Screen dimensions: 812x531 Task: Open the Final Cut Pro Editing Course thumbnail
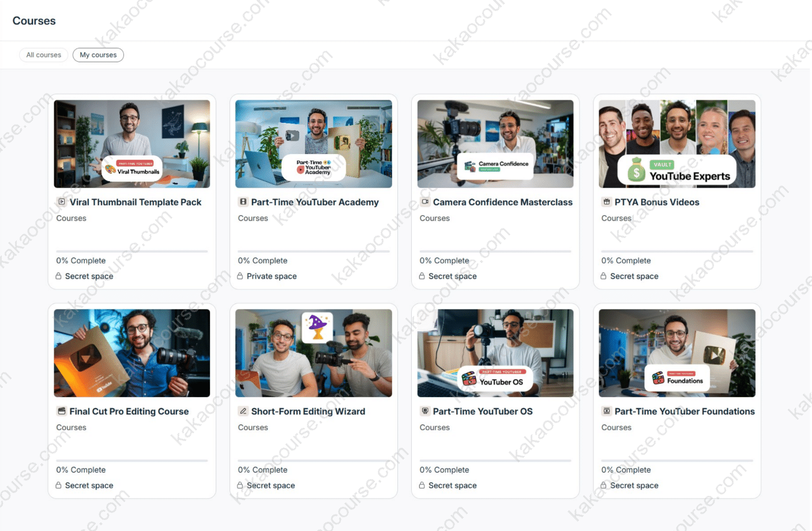click(x=132, y=353)
